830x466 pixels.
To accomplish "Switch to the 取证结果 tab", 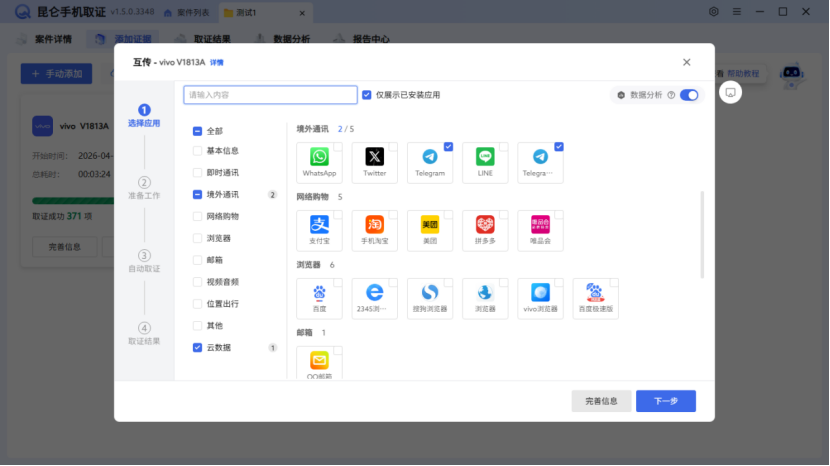I will [x=204, y=39].
